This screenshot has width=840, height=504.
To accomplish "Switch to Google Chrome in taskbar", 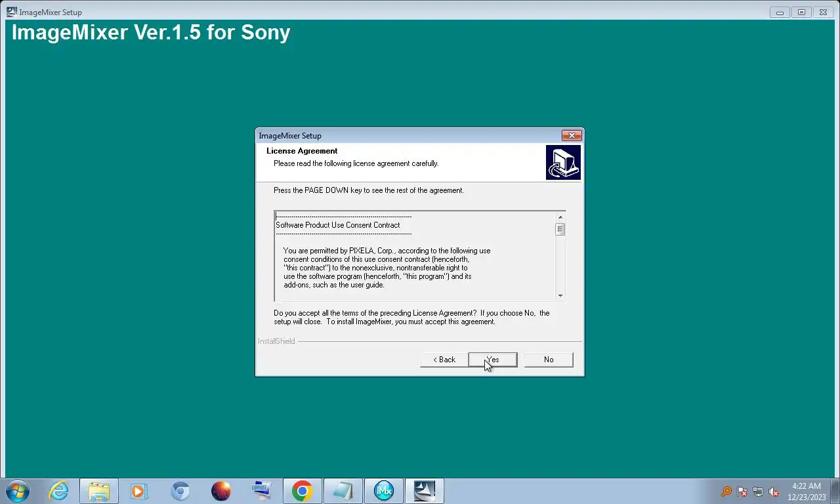I will pyautogui.click(x=303, y=491).
